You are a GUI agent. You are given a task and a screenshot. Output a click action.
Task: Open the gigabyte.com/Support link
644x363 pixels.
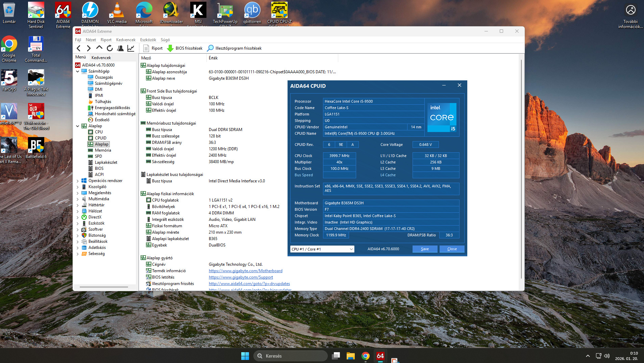241,277
